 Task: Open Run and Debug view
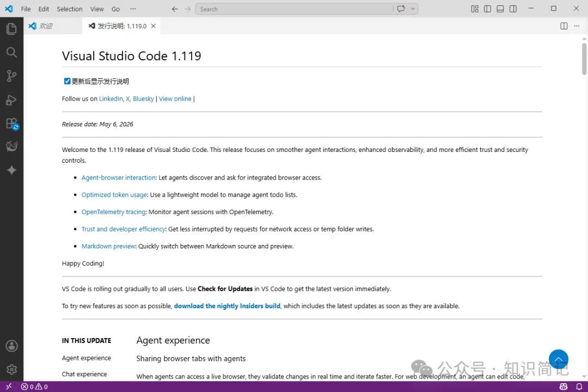pos(11,100)
